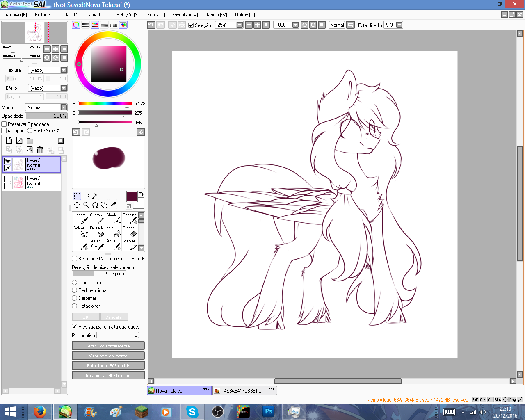Image resolution: width=525 pixels, height=420 pixels.
Task: Click on the H hue slider
Action: point(105,103)
